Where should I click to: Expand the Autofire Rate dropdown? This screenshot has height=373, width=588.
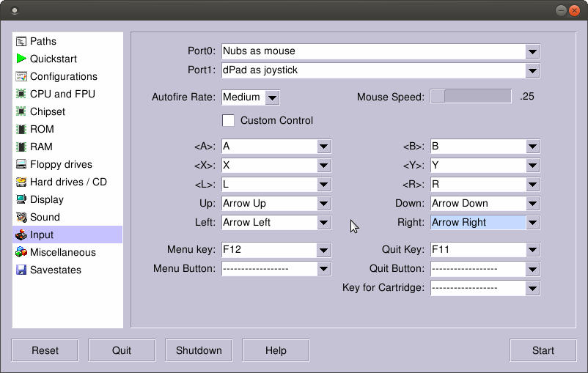[272, 97]
